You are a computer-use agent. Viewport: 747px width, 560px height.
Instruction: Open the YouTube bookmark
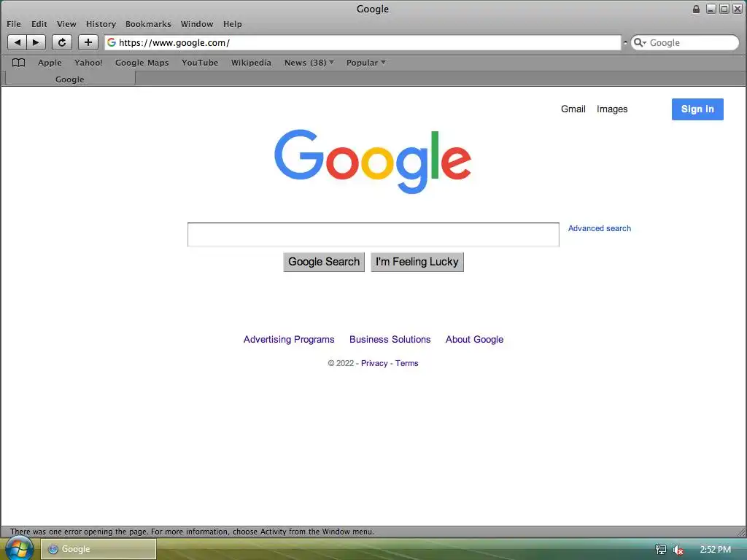pyautogui.click(x=200, y=63)
